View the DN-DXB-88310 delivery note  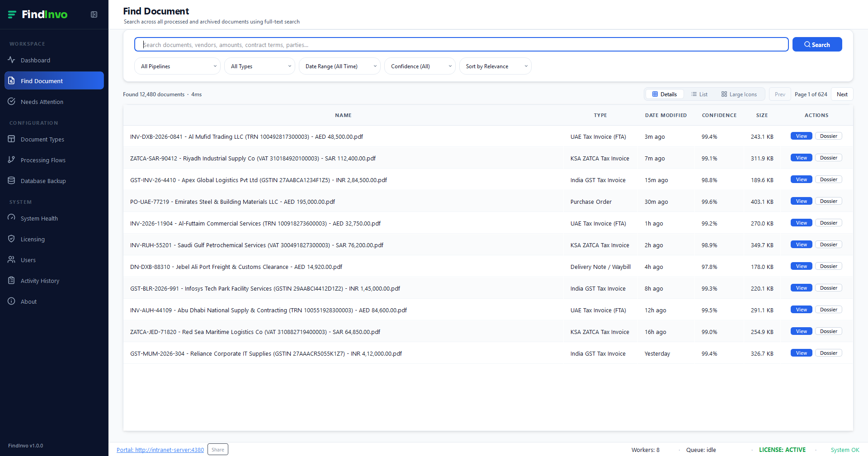(x=802, y=266)
